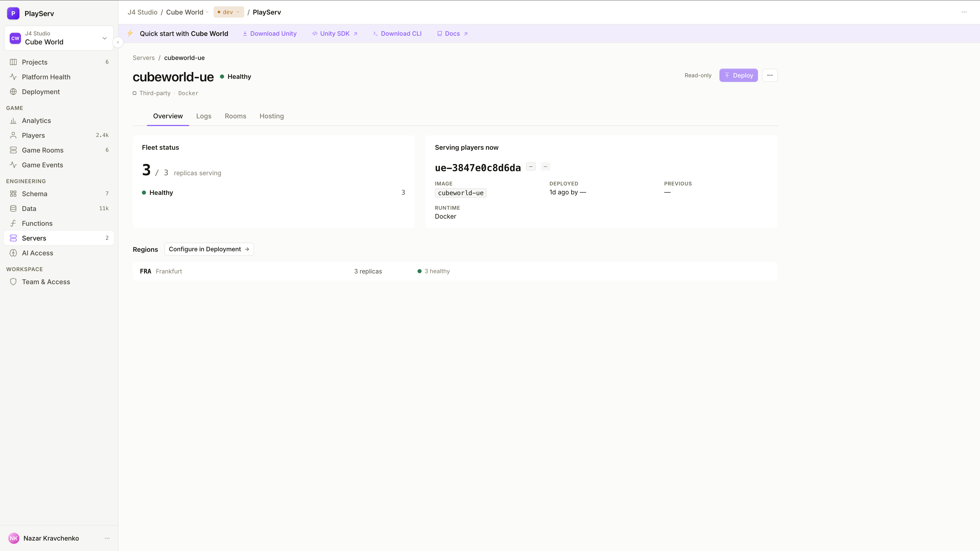Click the first small button beside ue-3847e0c8d6da
Image resolution: width=980 pixels, height=551 pixels.
click(531, 167)
